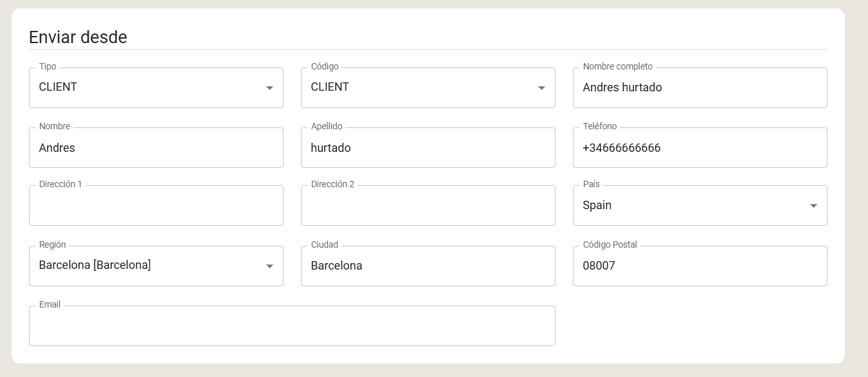
Task: Open the Código select showing CLIENT
Action: click(x=428, y=87)
